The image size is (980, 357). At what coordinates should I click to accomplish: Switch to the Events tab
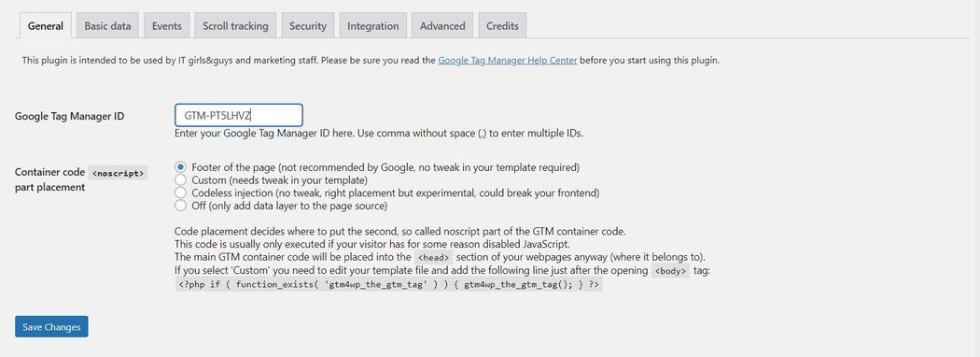(167, 25)
